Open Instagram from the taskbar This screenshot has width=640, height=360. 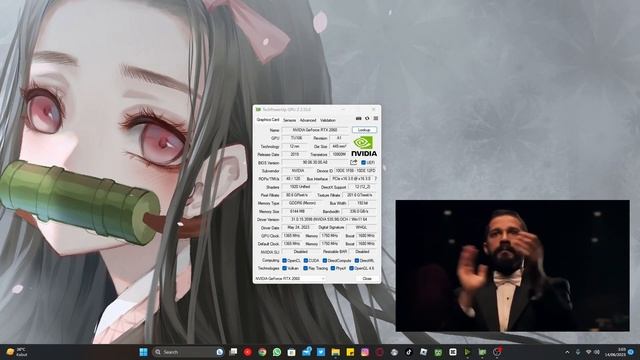[364, 352]
